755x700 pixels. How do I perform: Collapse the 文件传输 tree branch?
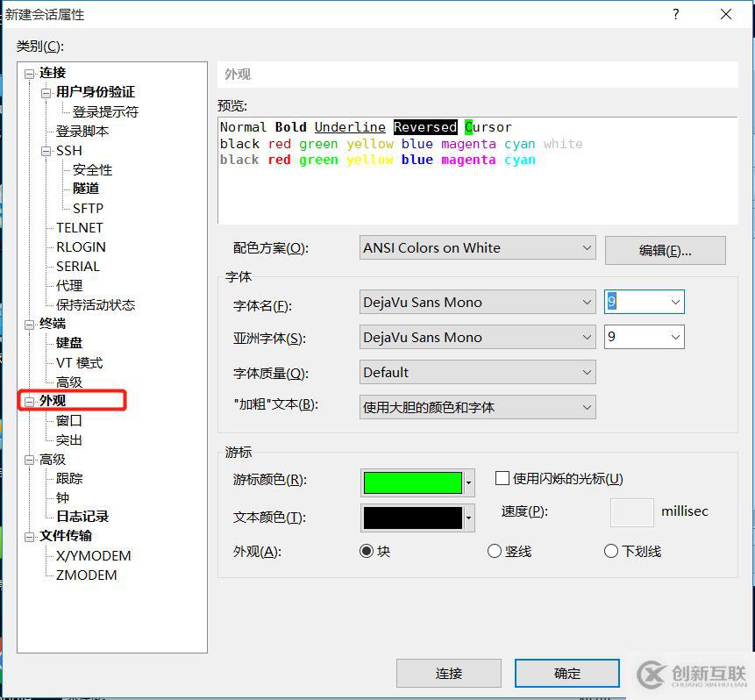coord(29,536)
